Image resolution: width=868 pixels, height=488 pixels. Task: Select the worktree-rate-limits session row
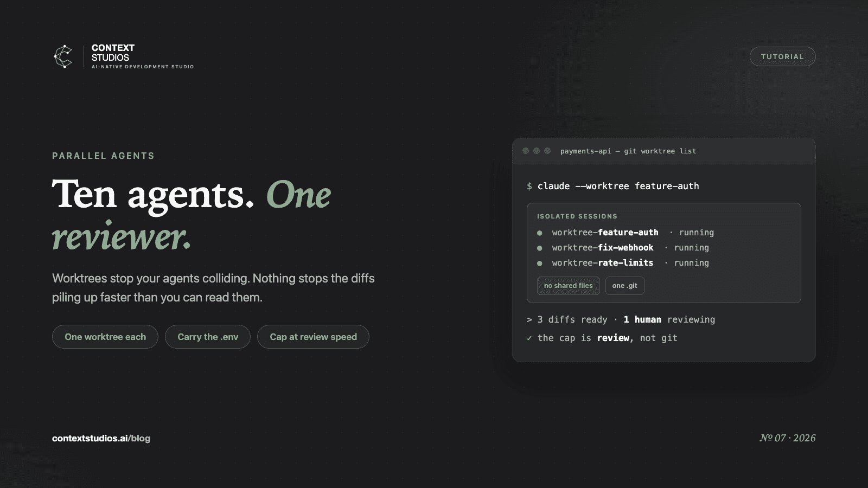pos(623,263)
